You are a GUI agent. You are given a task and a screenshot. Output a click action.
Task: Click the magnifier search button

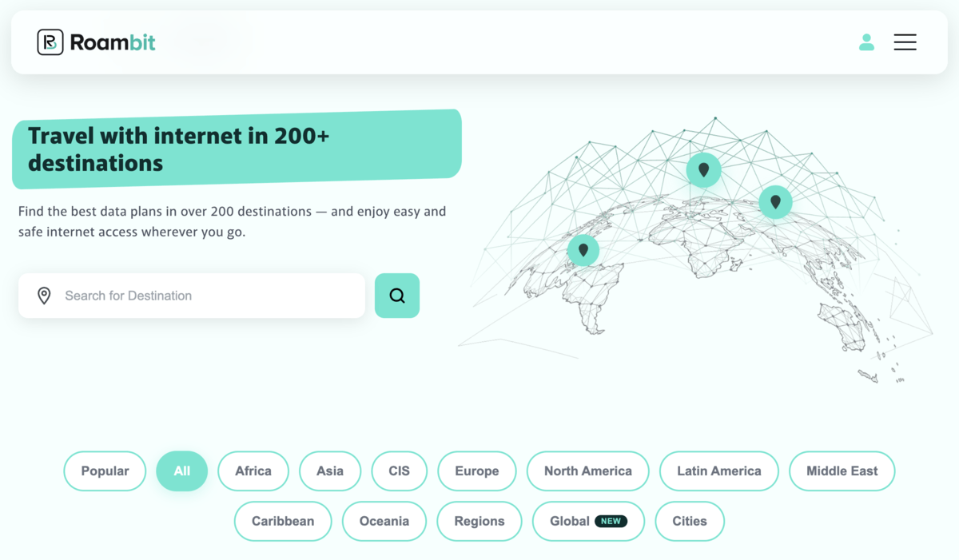click(x=397, y=296)
